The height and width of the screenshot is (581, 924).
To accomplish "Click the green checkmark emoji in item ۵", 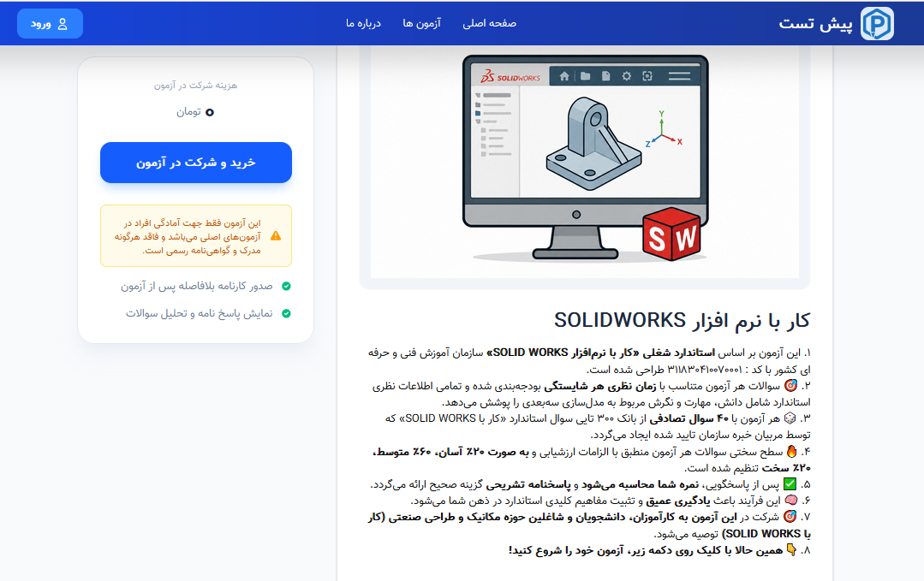I will pos(790,484).
